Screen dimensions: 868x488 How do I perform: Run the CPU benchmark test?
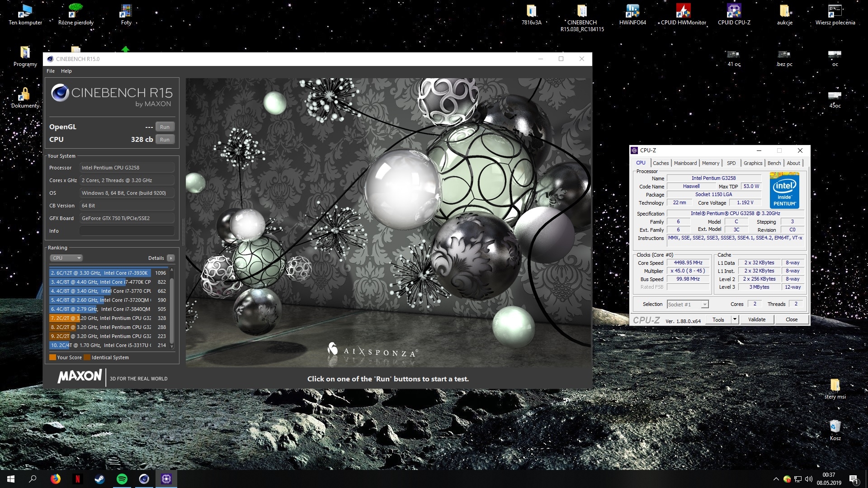click(x=165, y=140)
